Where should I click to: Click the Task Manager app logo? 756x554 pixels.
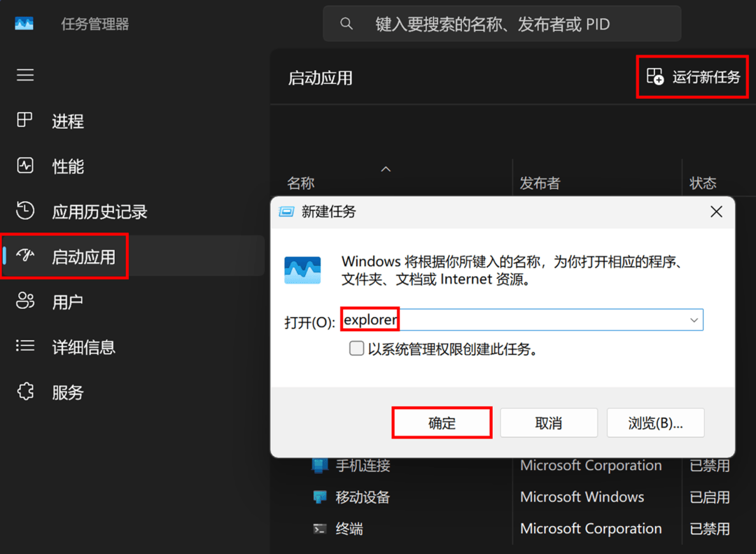tap(24, 24)
